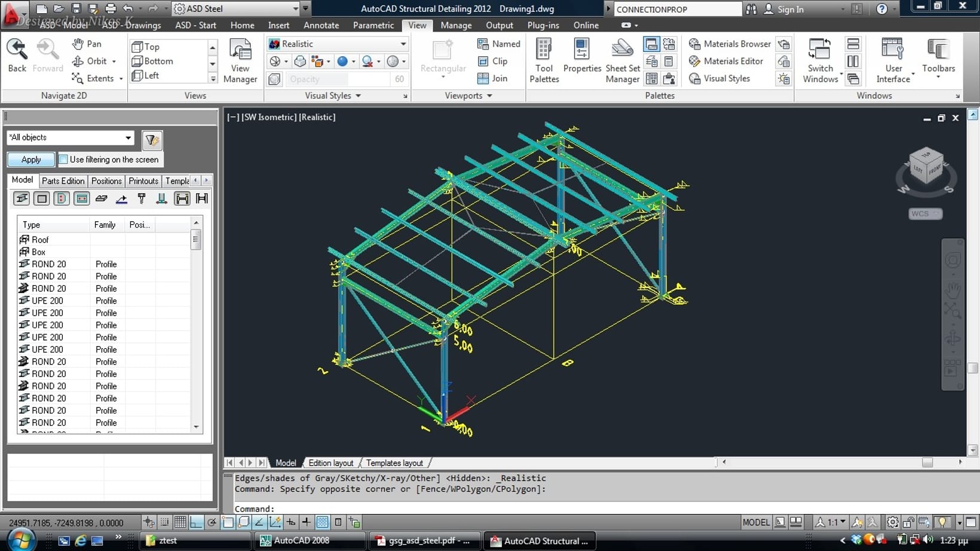Open the ASD Steel workspace dropdown
The image size is (980, 551).
click(x=295, y=8)
